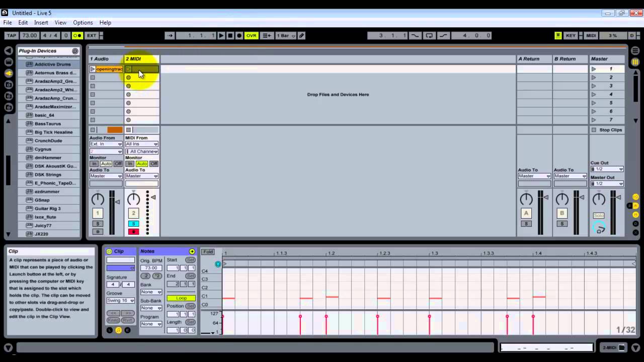This screenshot has width=644, height=362.
Task: Click the computer MIDI keyboard icon
Action: click(558, 36)
